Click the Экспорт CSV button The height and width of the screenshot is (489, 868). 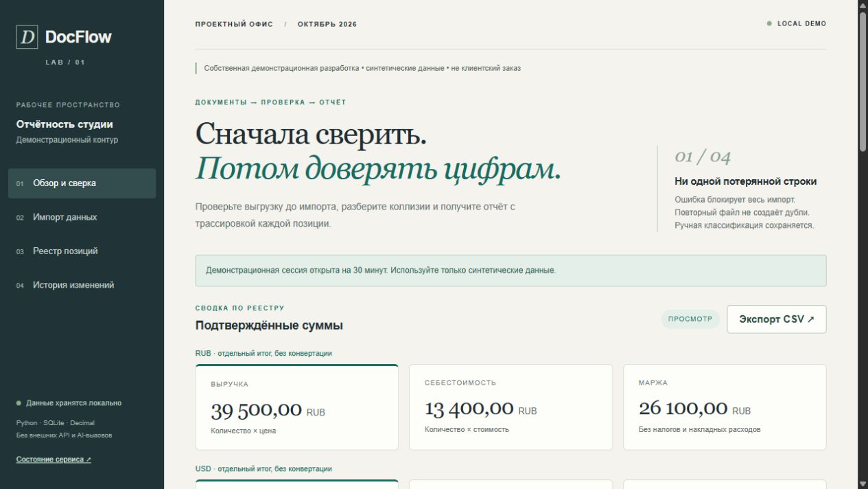(777, 319)
